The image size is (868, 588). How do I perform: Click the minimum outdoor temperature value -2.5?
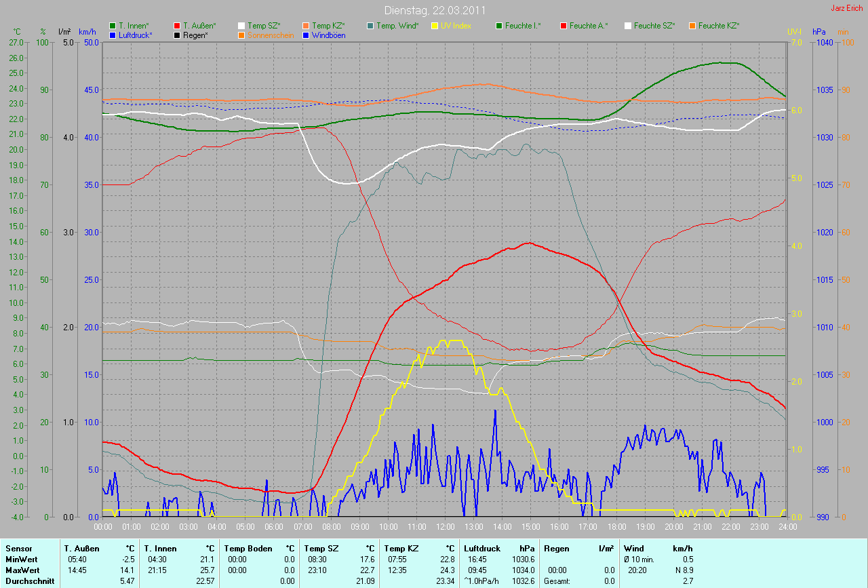127,559
